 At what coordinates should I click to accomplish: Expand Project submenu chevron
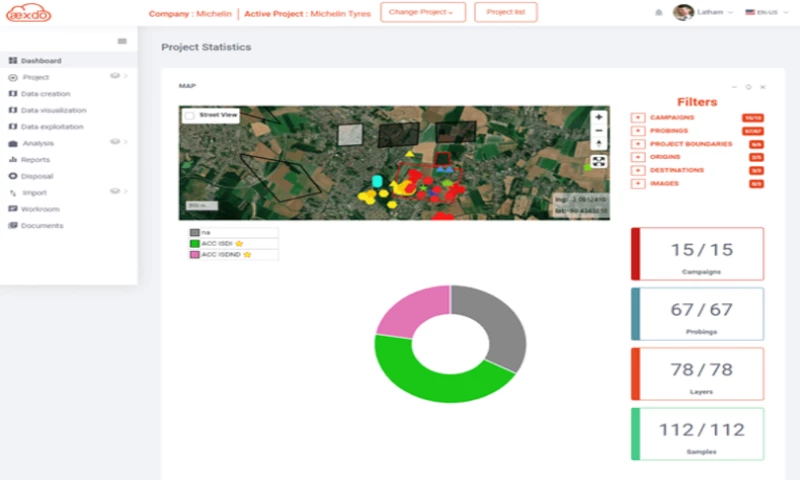tap(126, 75)
